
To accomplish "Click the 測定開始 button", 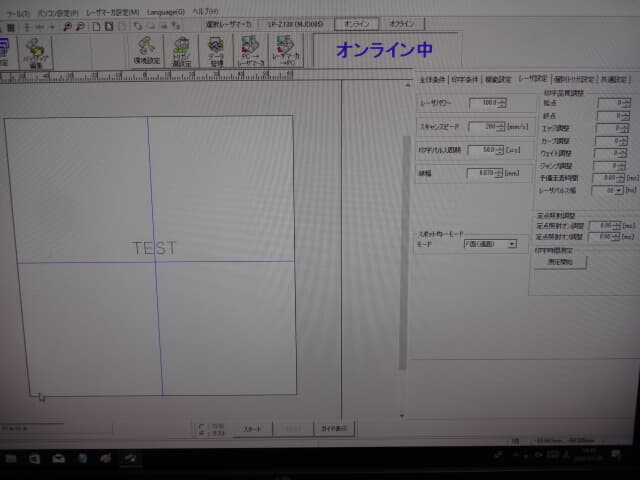I will pyautogui.click(x=563, y=263).
